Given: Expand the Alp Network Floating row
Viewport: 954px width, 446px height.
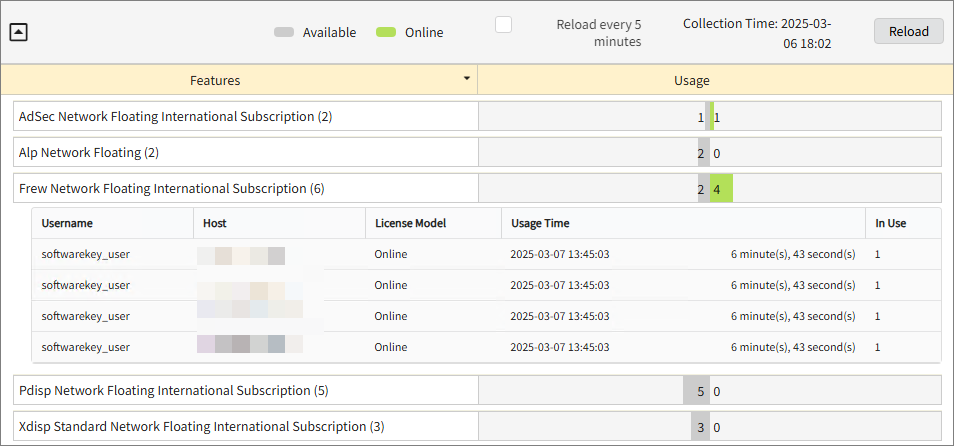Looking at the screenshot, I should 89,153.
